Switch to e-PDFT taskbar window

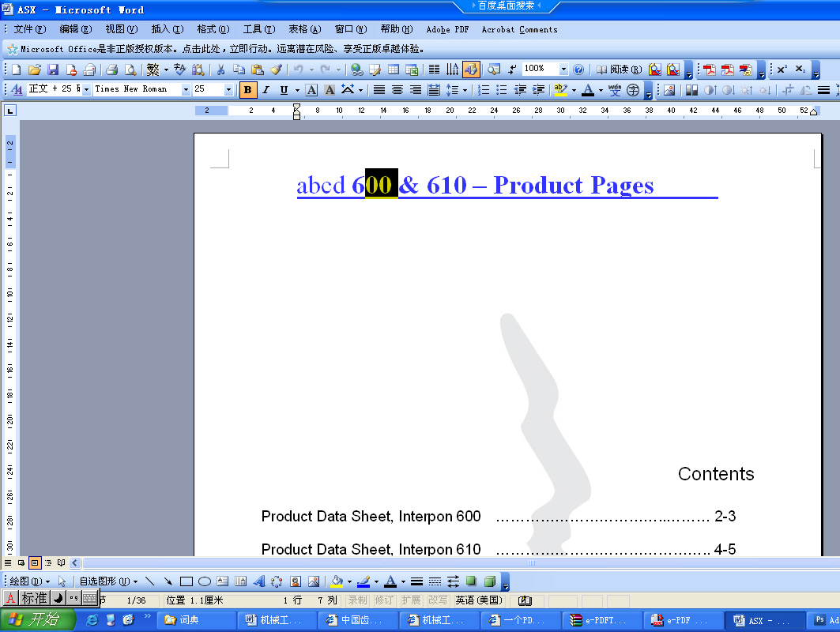[x=601, y=620]
